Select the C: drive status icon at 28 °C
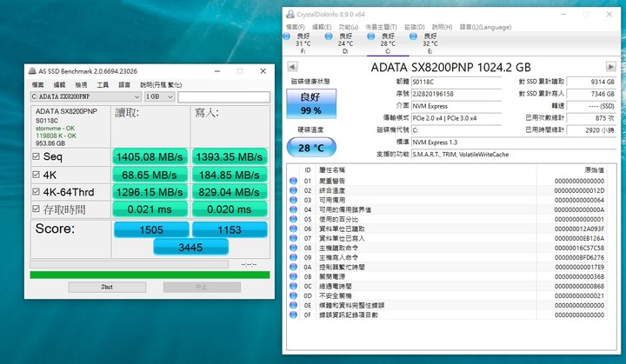Viewport: 626px width, 364px height. 371,36
